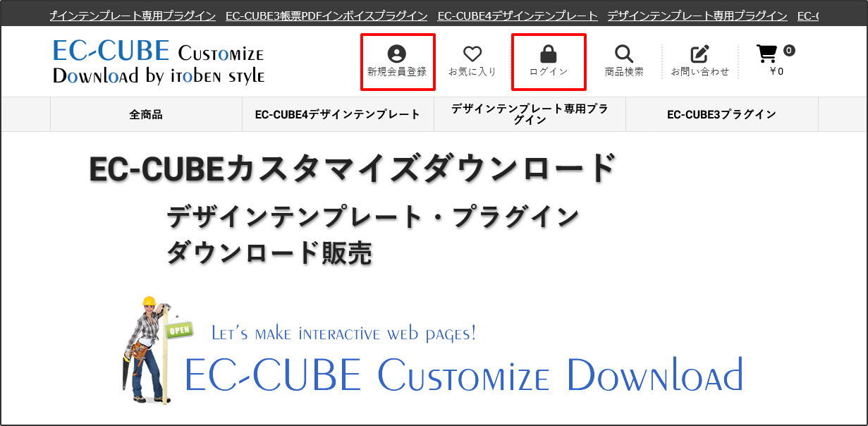Click the cart item count badge

pyautogui.click(x=789, y=50)
